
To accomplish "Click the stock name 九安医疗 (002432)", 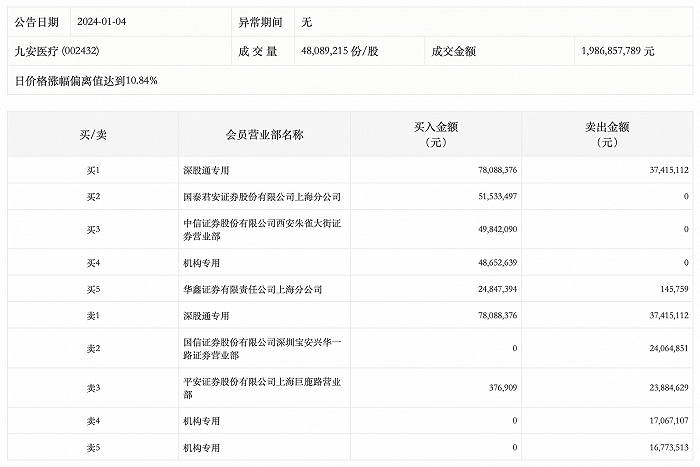I will tap(57, 51).
